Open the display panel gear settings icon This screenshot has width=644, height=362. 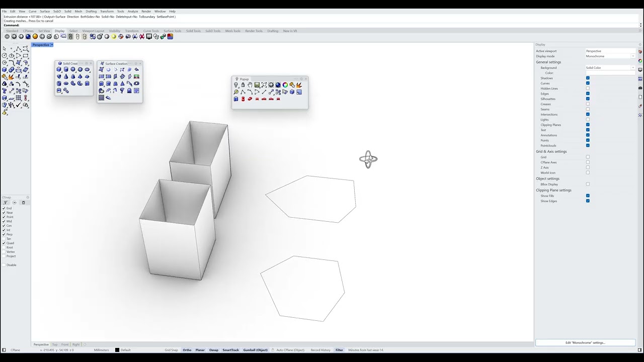tap(640, 45)
